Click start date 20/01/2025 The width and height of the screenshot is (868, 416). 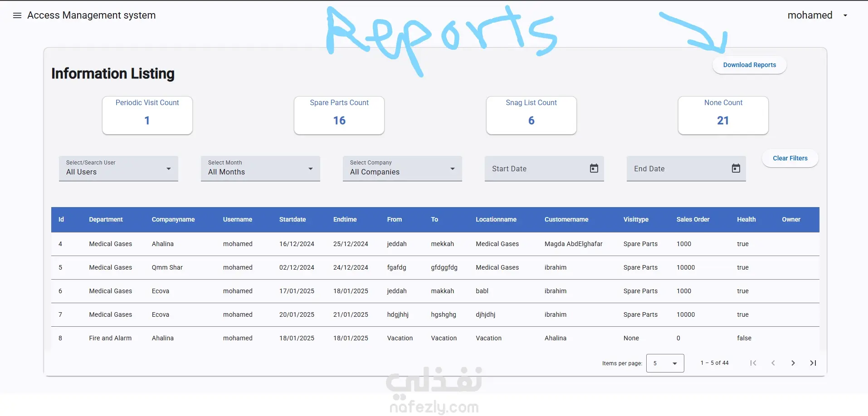coord(297,314)
